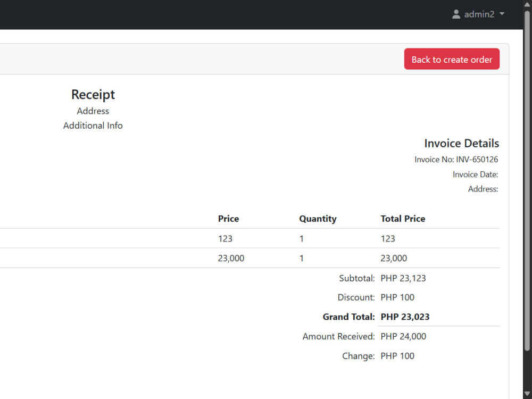The width and height of the screenshot is (532, 399).
Task: Click price cell 123
Action: tap(225, 238)
